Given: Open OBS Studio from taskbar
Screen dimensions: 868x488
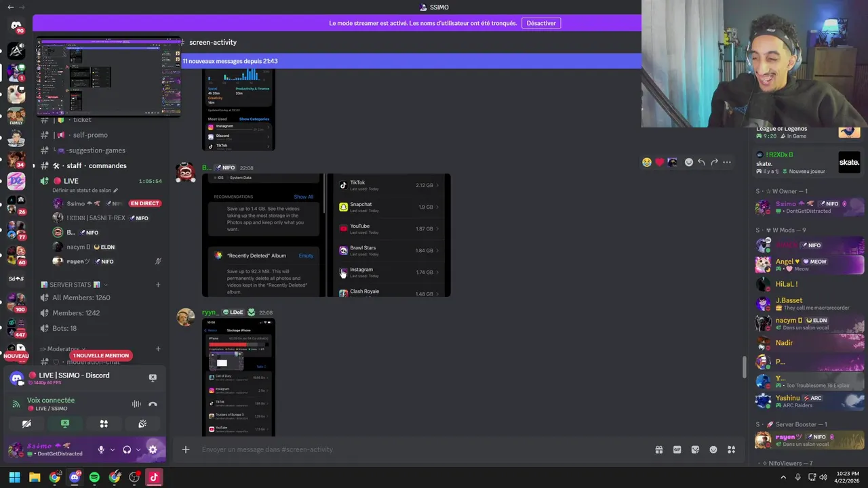Looking at the screenshot, I should tap(134, 477).
